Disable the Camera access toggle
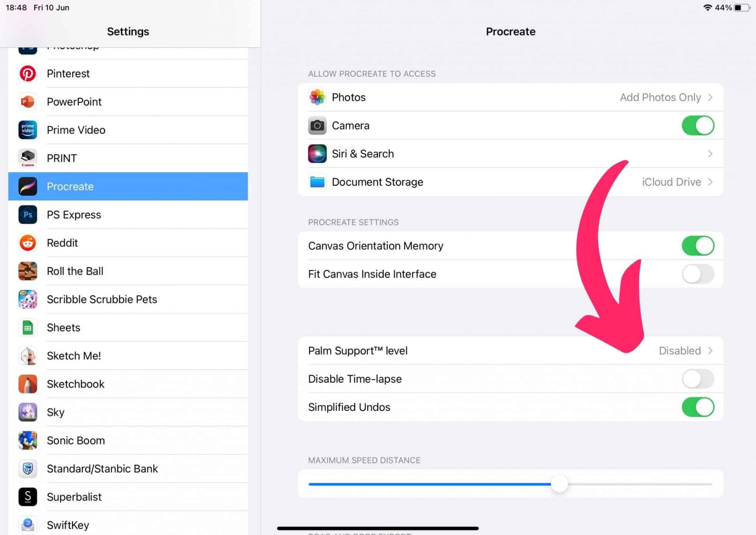This screenshot has width=756, height=535. click(x=698, y=126)
